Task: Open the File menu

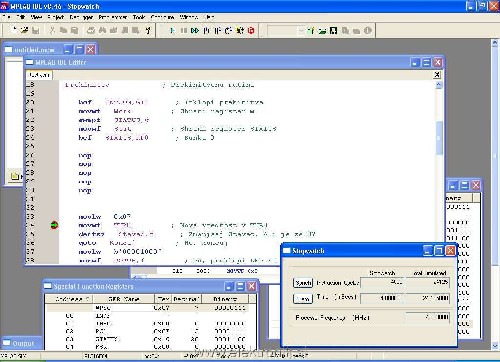Action: coord(6,17)
